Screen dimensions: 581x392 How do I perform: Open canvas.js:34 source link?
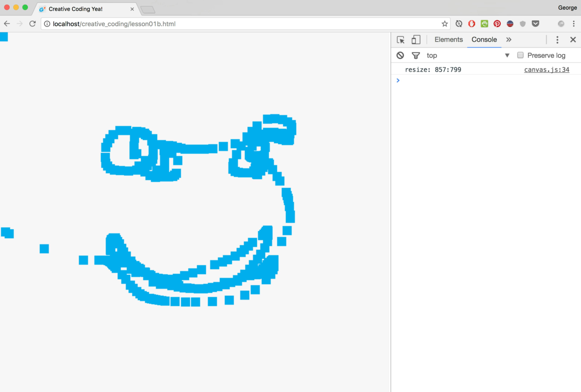[547, 70]
